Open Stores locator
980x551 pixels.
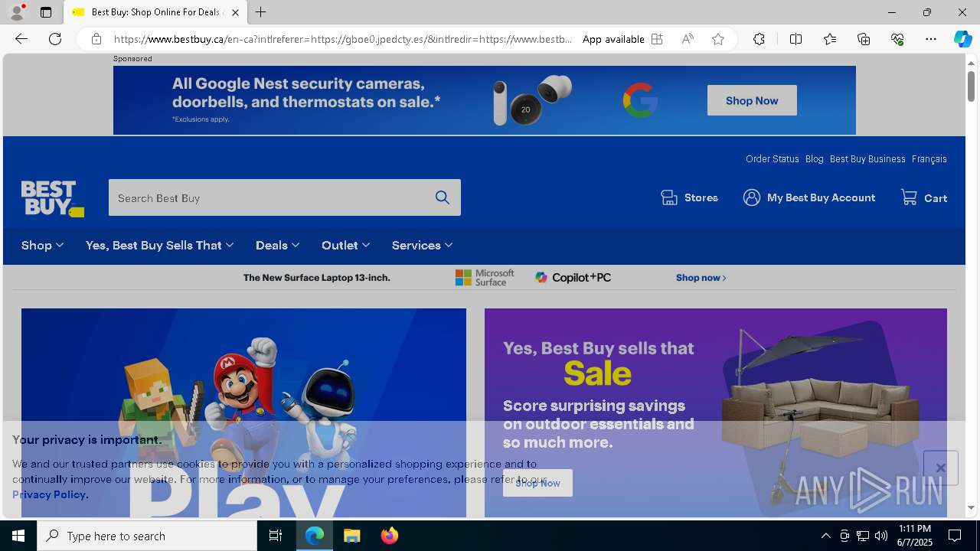(689, 197)
